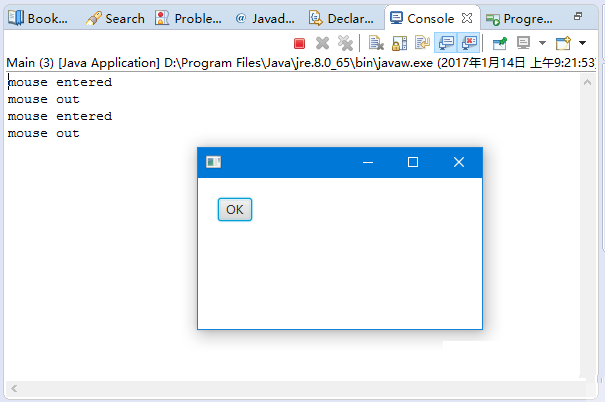Terminate the running program with red stop icon
605x402 pixels.
299,43
